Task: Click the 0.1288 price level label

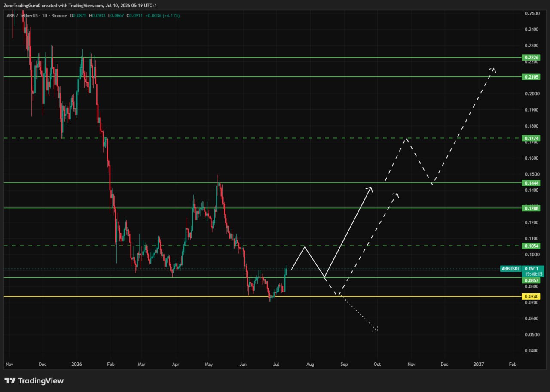Action: 531,208
